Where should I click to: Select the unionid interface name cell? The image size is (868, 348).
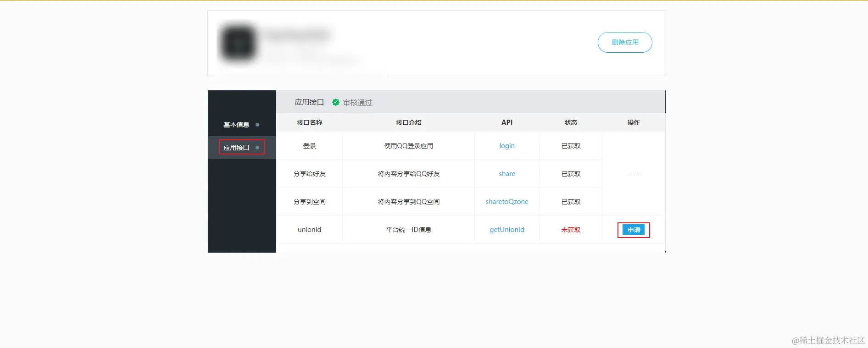click(x=310, y=230)
